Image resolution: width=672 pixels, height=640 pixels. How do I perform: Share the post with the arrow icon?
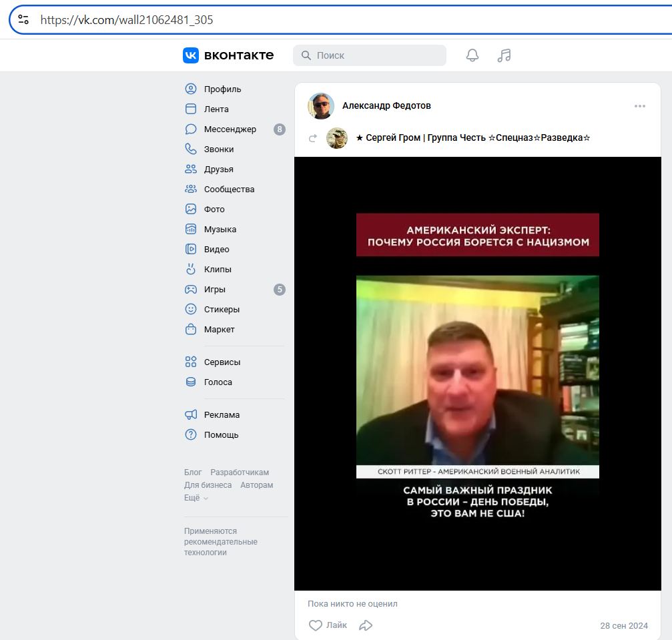(x=365, y=625)
